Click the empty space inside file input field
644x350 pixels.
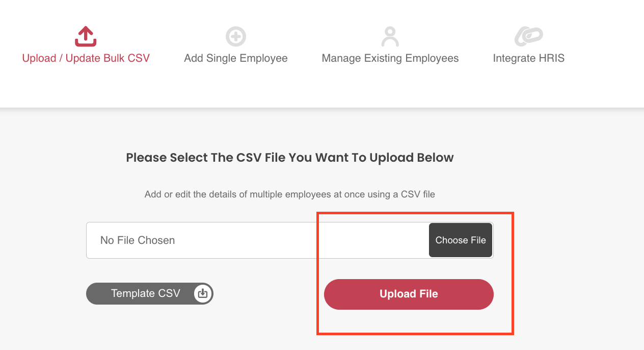(x=301, y=240)
